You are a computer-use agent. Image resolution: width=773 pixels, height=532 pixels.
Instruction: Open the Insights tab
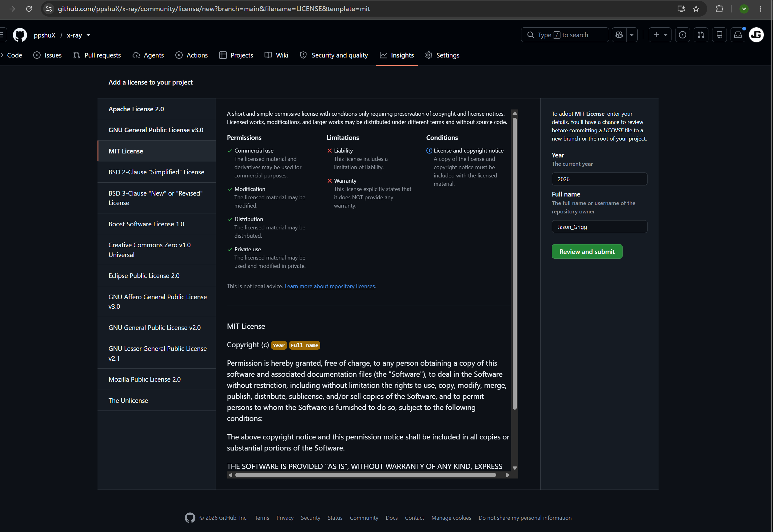(397, 55)
